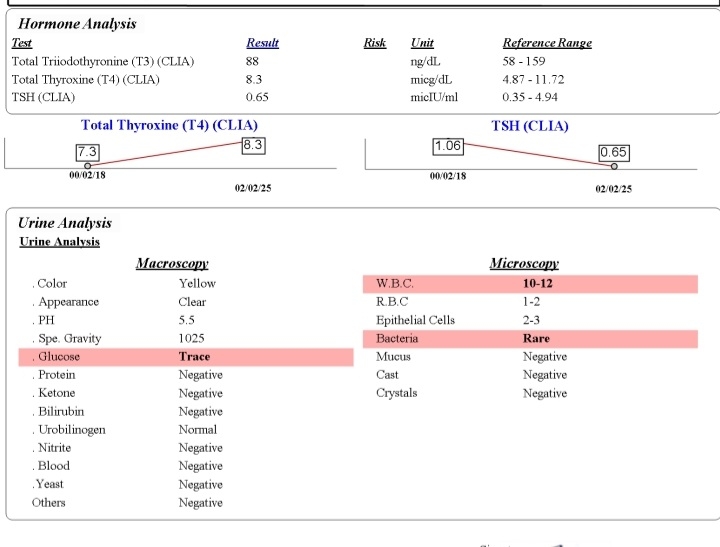Image resolution: width=720 pixels, height=547 pixels.
Task: Click the Mucus row label
Action: point(393,356)
